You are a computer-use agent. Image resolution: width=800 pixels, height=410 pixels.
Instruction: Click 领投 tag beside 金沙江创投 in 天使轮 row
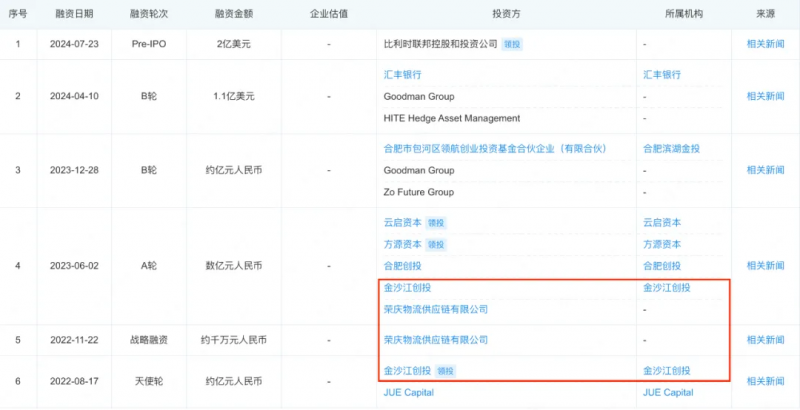click(445, 371)
